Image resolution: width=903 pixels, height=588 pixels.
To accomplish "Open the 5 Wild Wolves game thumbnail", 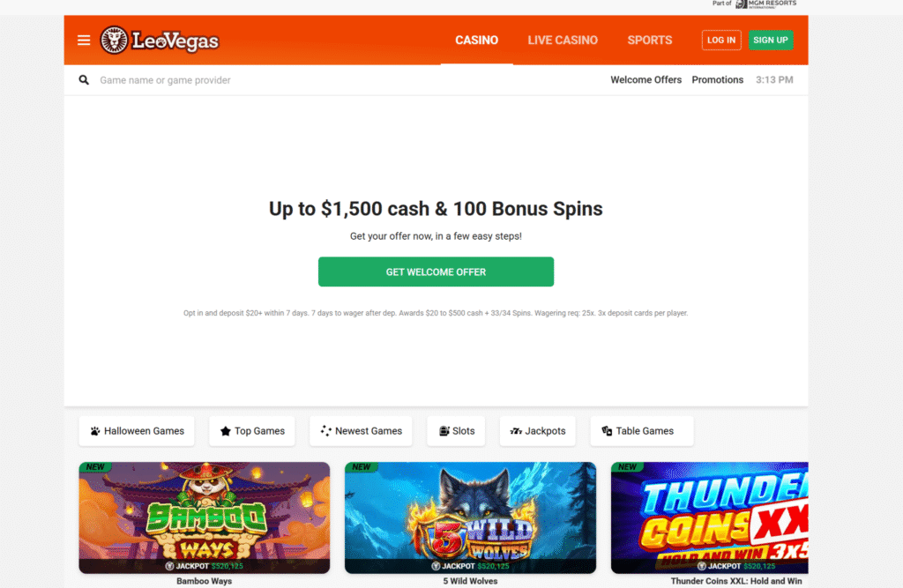I will 471,517.
